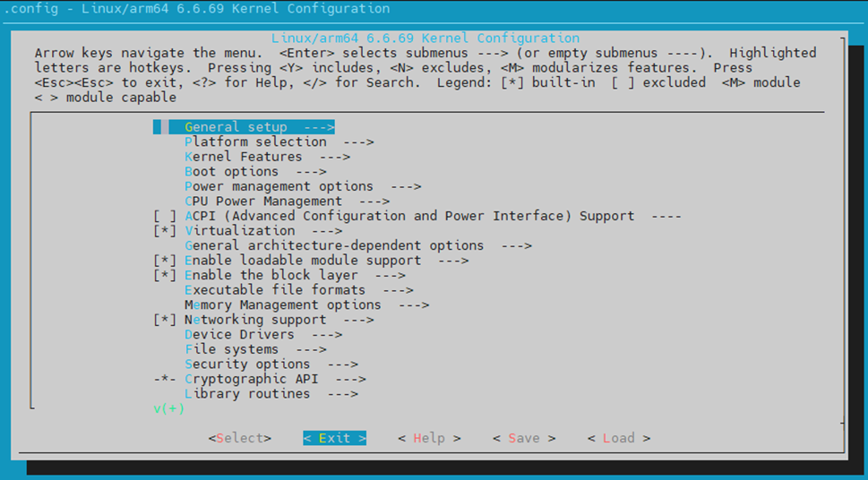Toggle Enable loadable module support checkbox
868x480 pixels.
pyautogui.click(x=165, y=261)
